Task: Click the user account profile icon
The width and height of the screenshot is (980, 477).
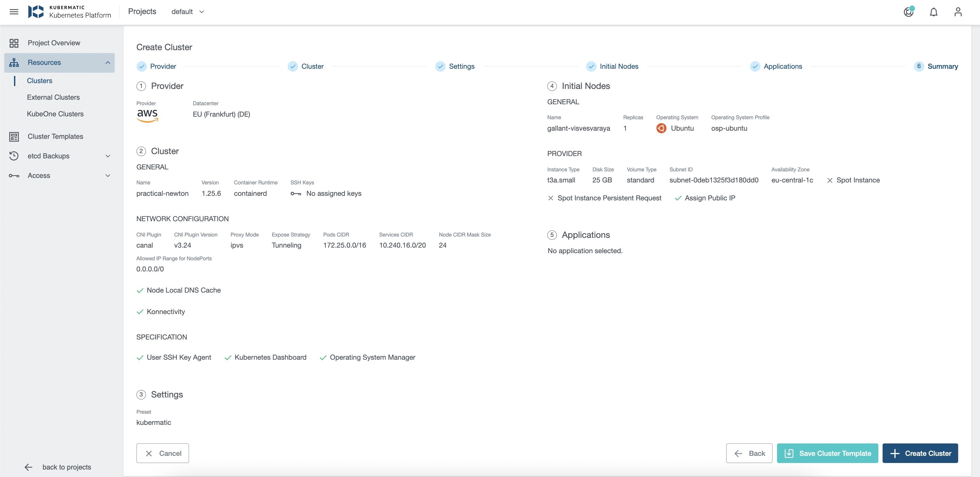Action: (x=958, y=11)
